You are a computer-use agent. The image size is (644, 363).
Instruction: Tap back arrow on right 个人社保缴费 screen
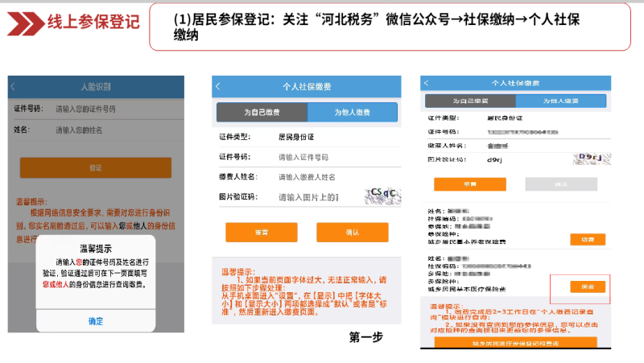(x=426, y=84)
